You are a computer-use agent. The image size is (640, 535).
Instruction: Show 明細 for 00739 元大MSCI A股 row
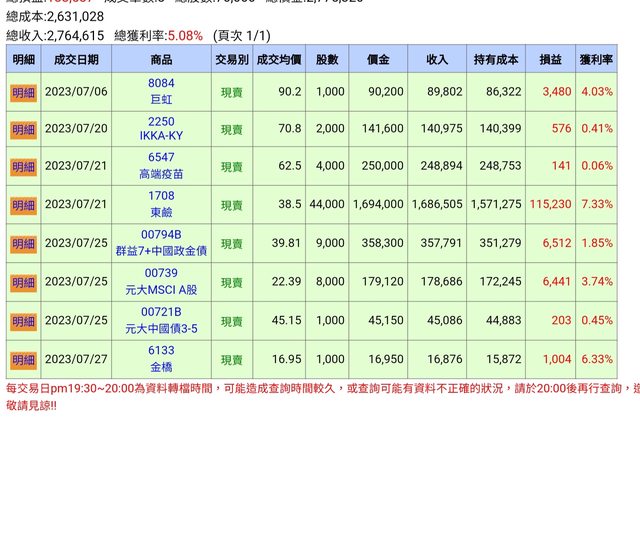click(23, 283)
